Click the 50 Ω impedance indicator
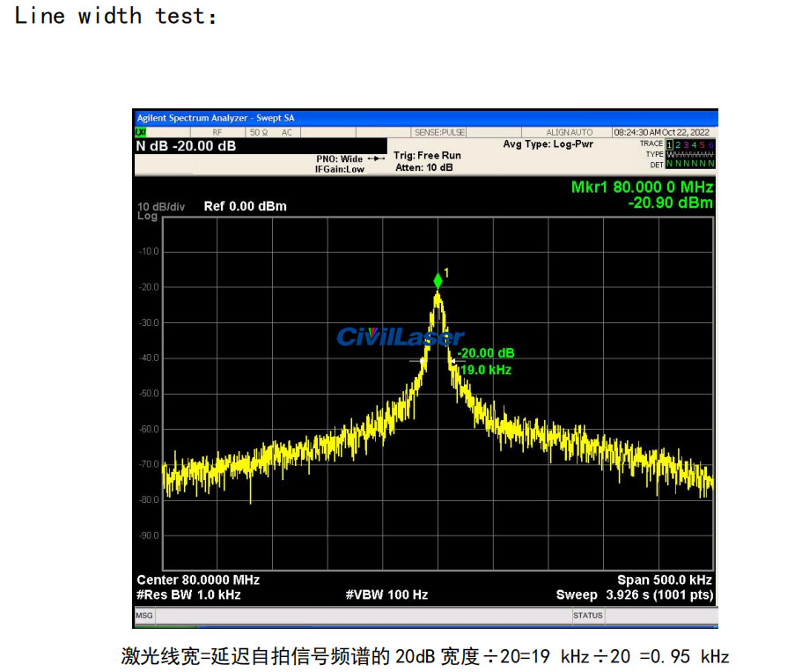The image size is (802, 672). point(258,132)
